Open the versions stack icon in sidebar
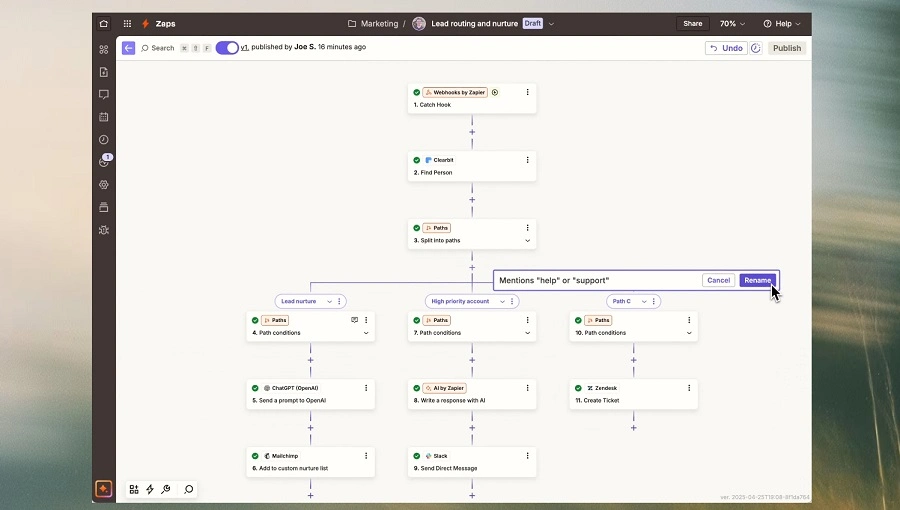The height and width of the screenshot is (510, 900). click(x=103, y=207)
